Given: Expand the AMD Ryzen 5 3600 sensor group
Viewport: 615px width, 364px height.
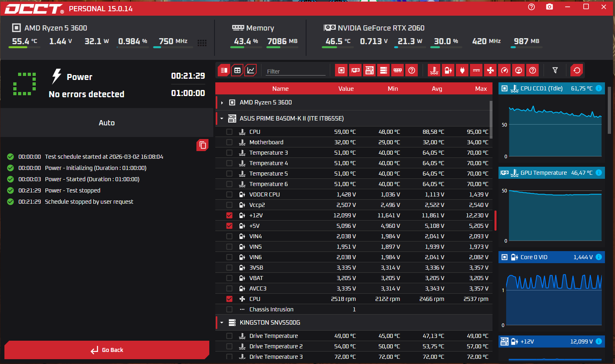Looking at the screenshot, I should coord(222,103).
